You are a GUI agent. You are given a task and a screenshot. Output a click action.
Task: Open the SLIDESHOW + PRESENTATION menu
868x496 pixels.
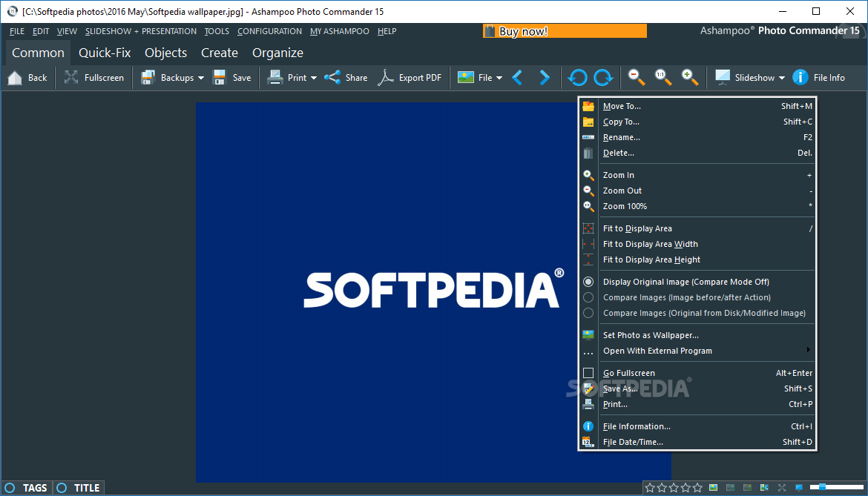point(141,32)
